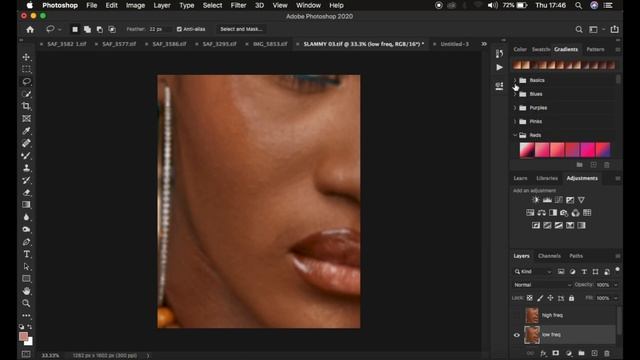Toggle the Anti-alias checkbox
Screen dimensions: 640x360
[179, 29]
